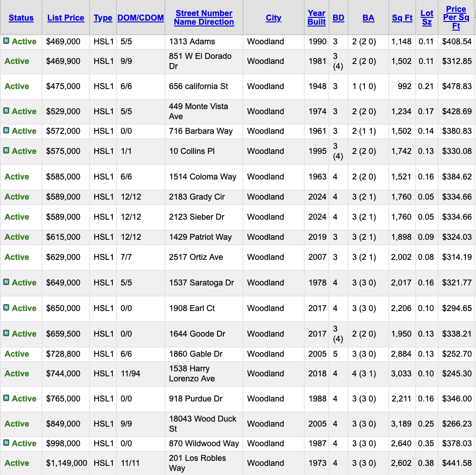Click the $469,000 list price
The image size is (476, 475).
click(x=63, y=42)
